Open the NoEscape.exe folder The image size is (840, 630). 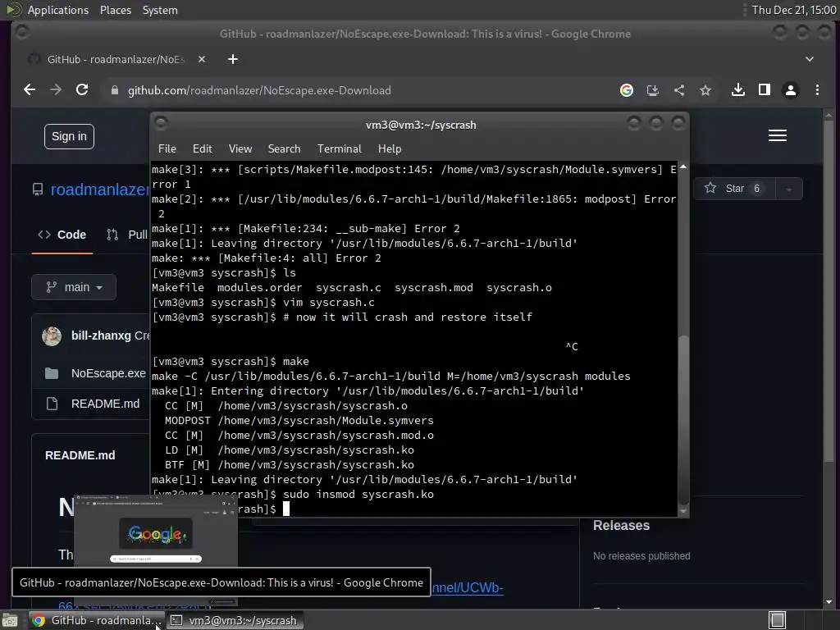pos(109,373)
